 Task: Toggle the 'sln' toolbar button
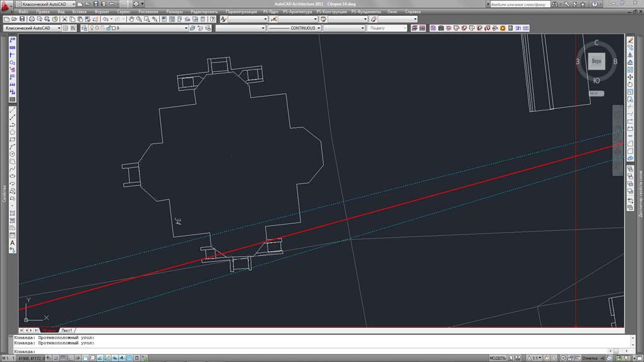click(518, 28)
